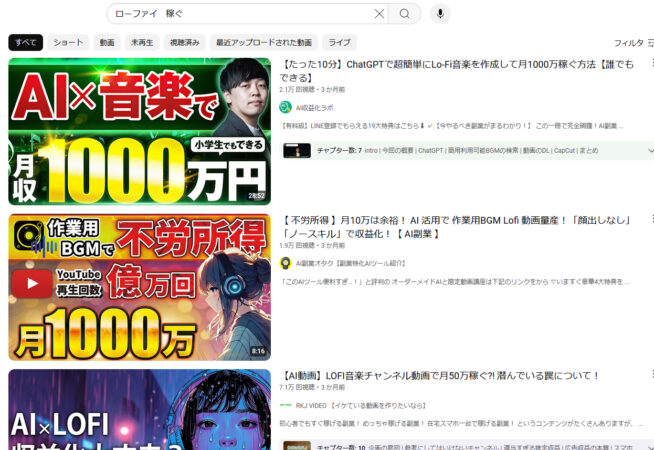Click the チャプター数: 10 chapters row

(x=467, y=445)
